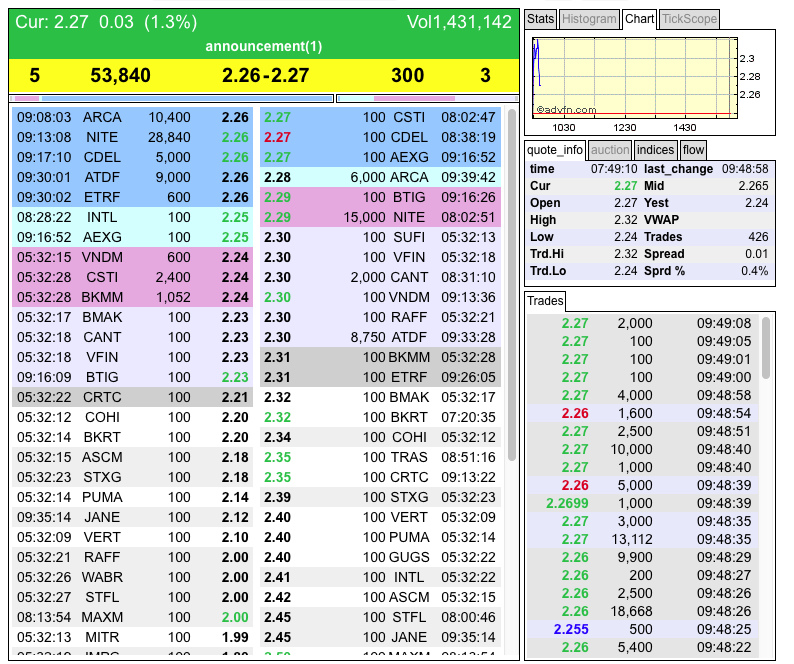Show the quote_info tab
Screen dimensions: 794x664
(x=556, y=150)
